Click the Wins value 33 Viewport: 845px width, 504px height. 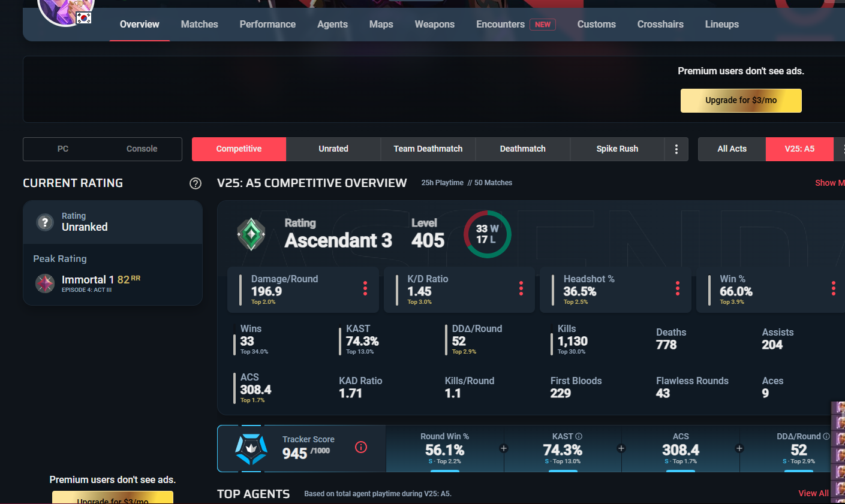pos(247,342)
